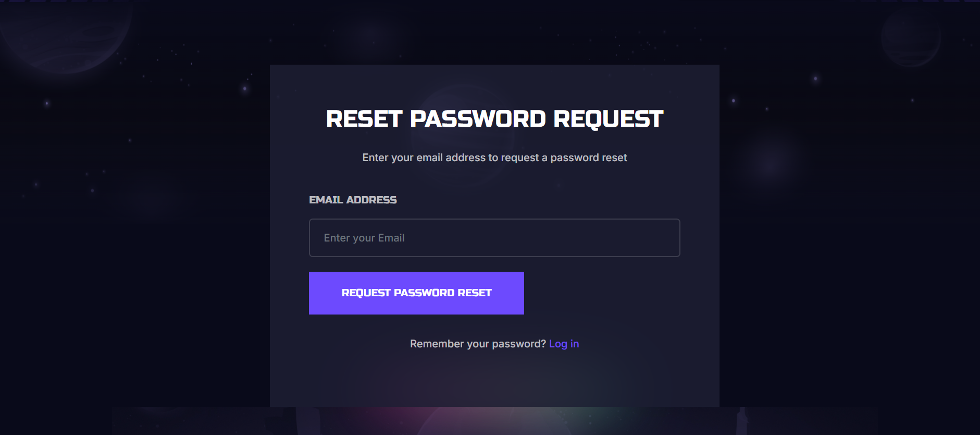Click the Email Address input field
The image size is (980, 435).
click(x=494, y=238)
